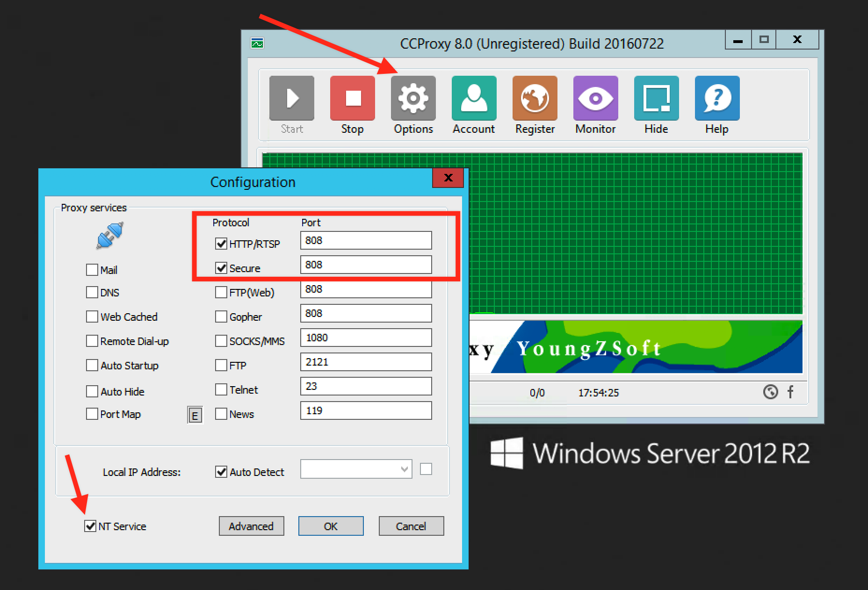Enable the Mail checkbox
Screen dimensions: 868x590
tap(92, 270)
